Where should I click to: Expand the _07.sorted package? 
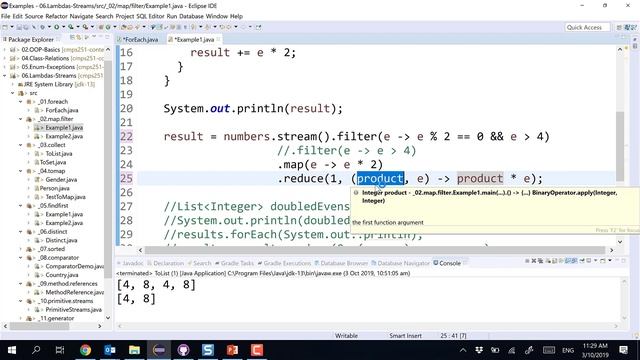coord(21,249)
